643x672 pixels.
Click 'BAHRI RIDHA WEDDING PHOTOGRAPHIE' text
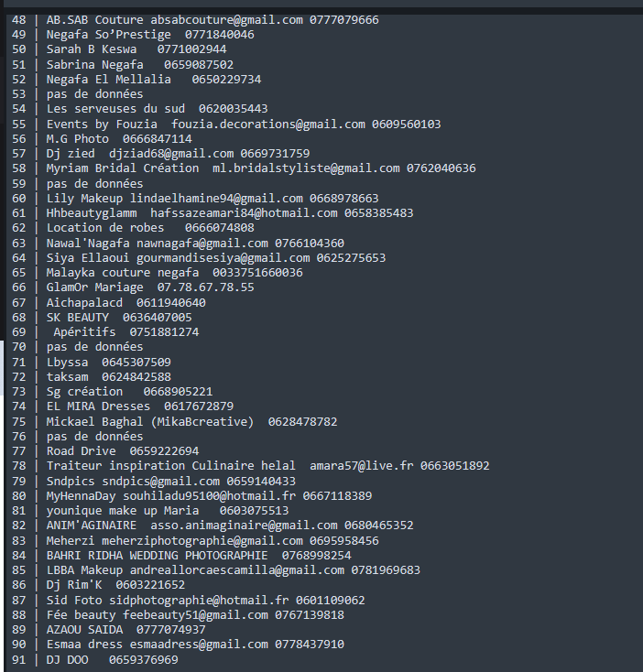pos(157,556)
